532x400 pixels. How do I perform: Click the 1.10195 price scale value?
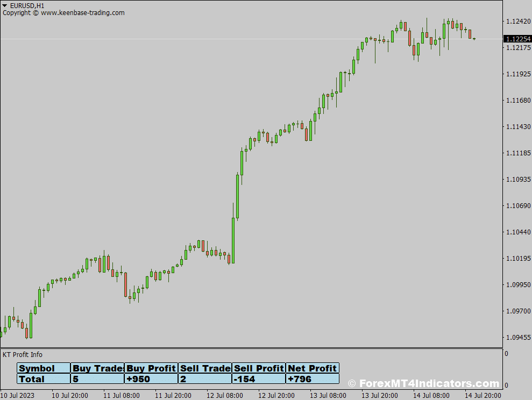tap(518, 258)
